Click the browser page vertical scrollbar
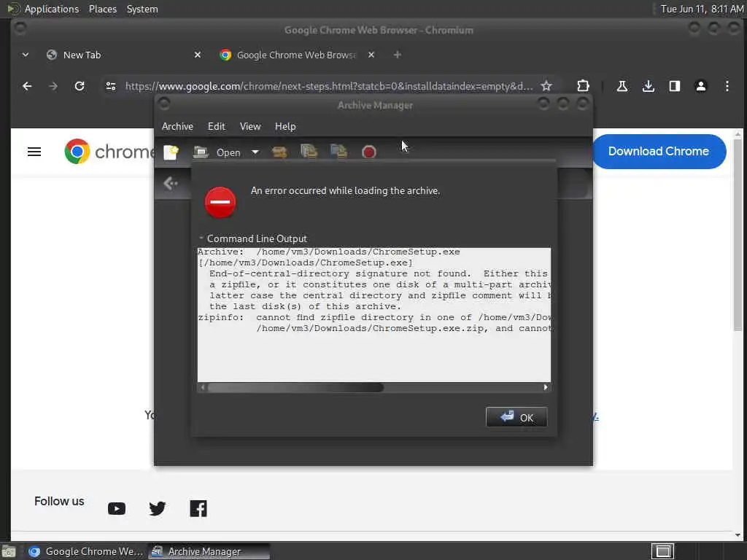 [738, 236]
